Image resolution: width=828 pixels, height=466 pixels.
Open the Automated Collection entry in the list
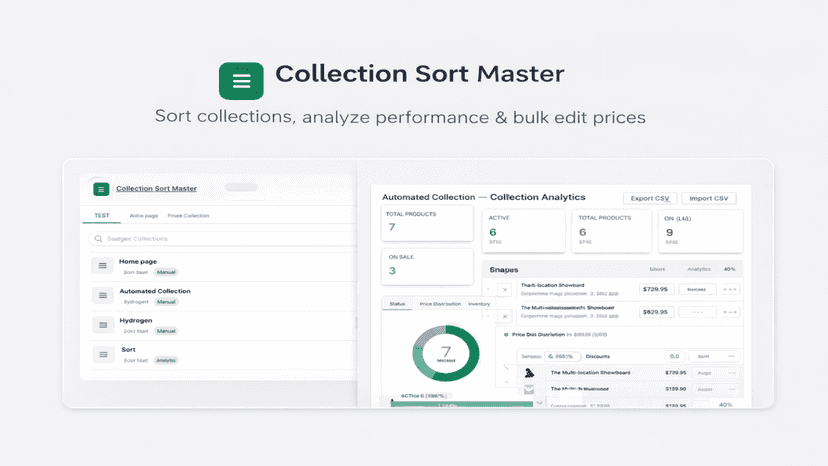(x=155, y=291)
